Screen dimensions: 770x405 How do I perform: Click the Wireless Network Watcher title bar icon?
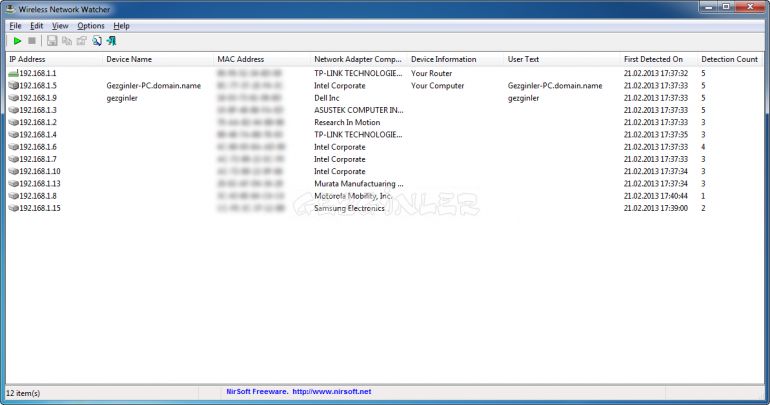[9, 9]
